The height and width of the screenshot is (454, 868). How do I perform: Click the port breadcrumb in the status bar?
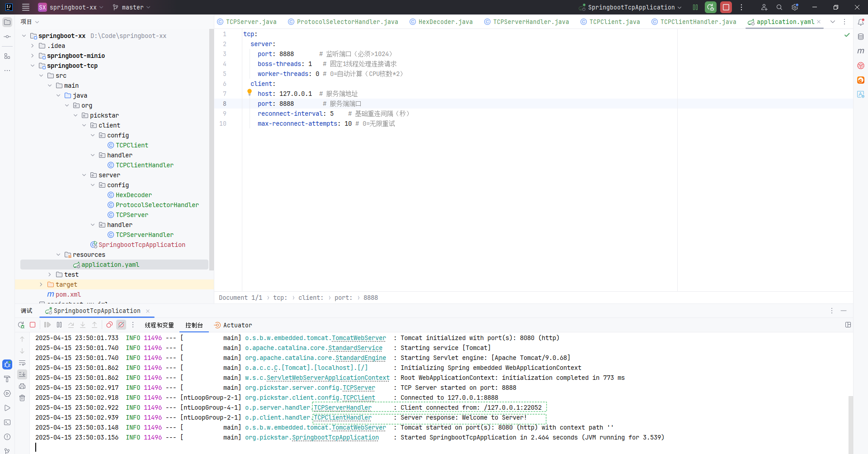coord(344,298)
